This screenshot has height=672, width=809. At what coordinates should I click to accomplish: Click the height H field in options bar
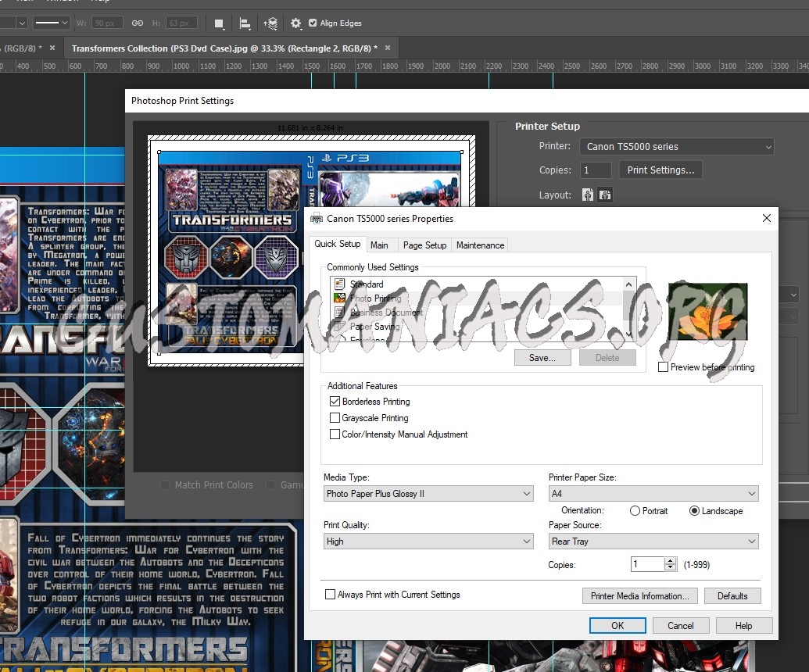(181, 23)
